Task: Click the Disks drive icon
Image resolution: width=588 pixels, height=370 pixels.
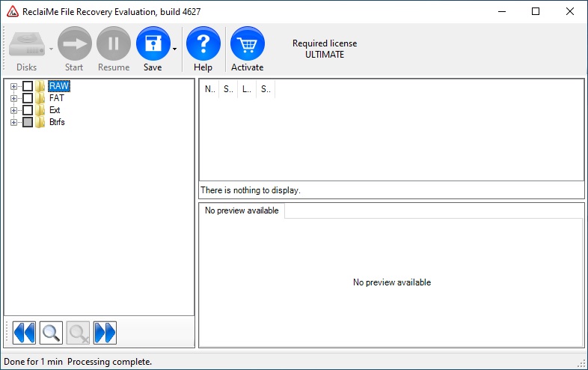Action: tap(27, 44)
